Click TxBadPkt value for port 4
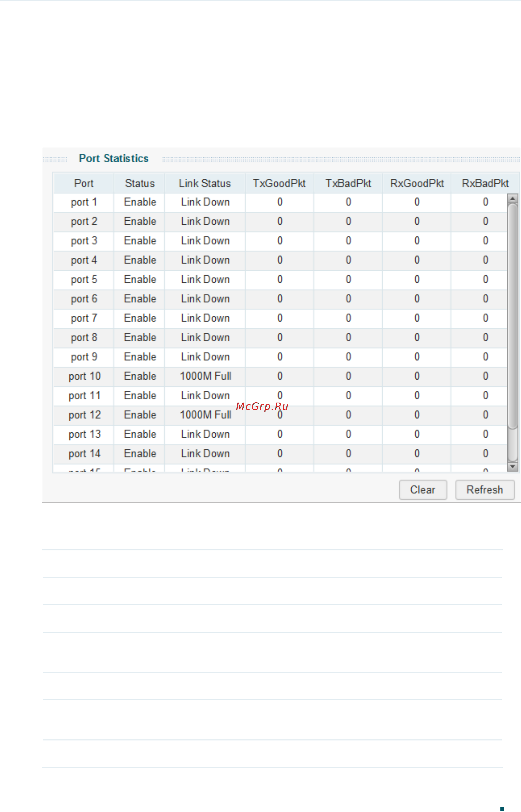Image resolution: width=521 pixels, height=812 pixels. (348, 260)
